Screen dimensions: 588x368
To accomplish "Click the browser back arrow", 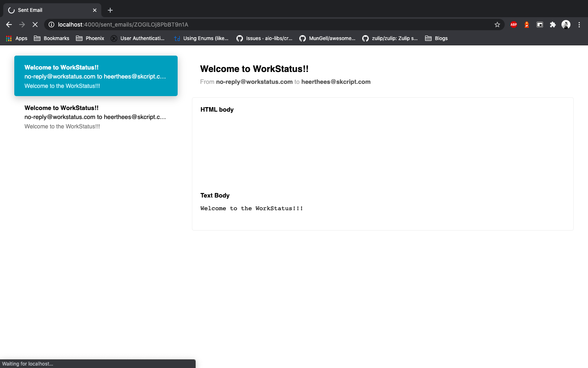I will tap(9, 25).
